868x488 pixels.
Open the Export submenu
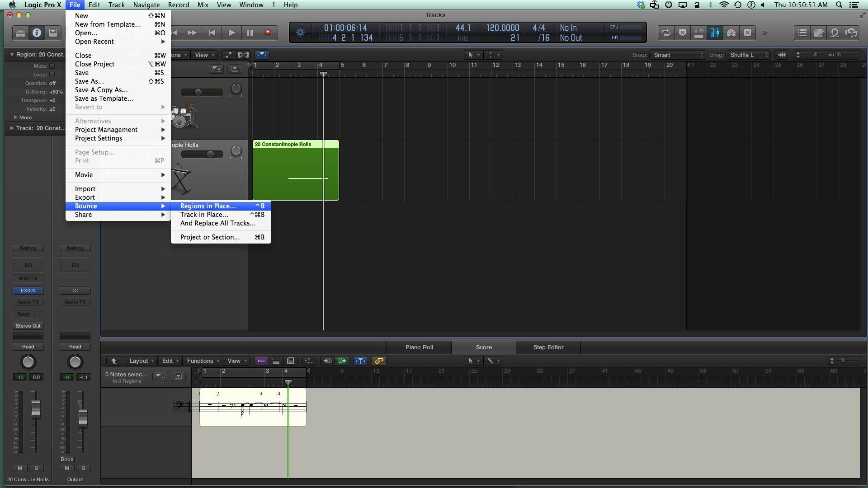coord(118,197)
